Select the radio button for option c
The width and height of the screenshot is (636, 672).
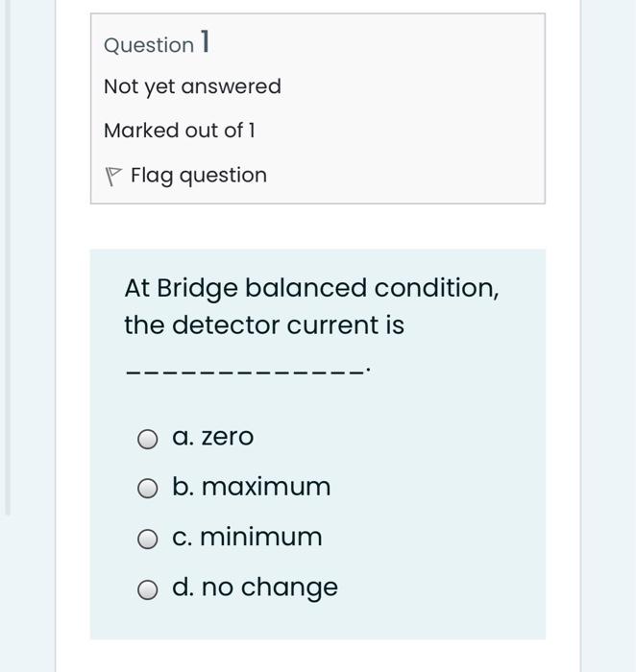point(147,540)
